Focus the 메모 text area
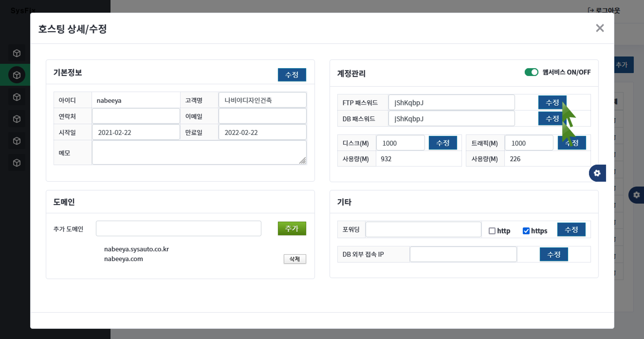This screenshot has height=339, width=644. tap(199, 153)
